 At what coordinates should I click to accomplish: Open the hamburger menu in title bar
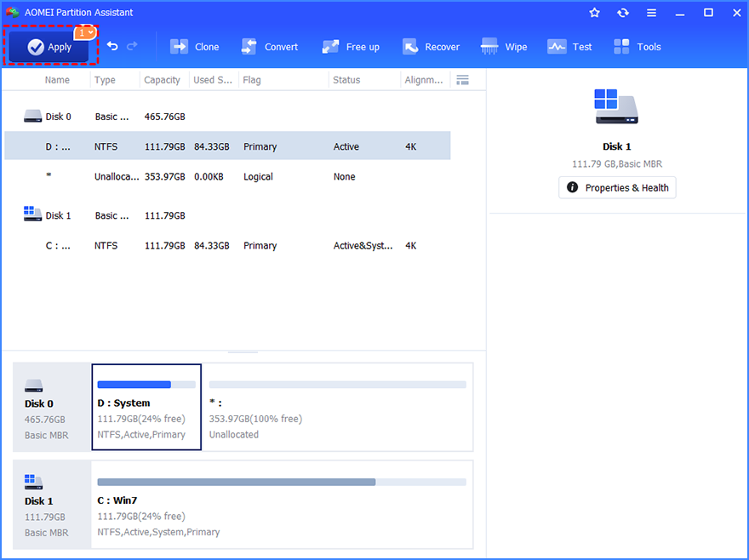pos(652,13)
